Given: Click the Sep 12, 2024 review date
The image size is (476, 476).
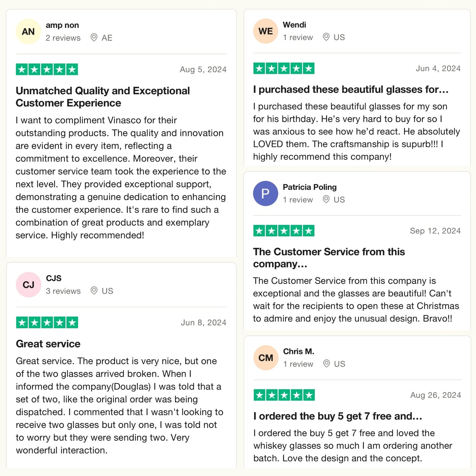Looking at the screenshot, I should pos(435,231).
